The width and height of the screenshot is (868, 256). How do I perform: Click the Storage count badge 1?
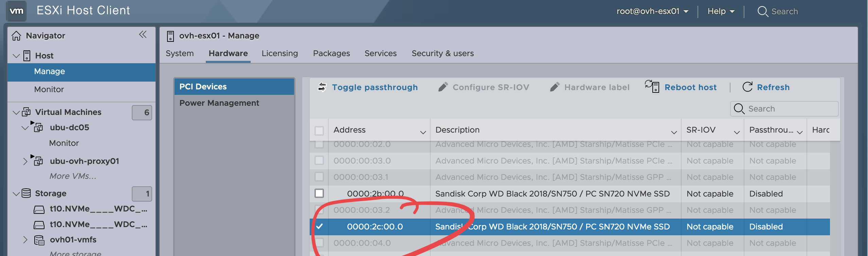click(x=142, y=194)
